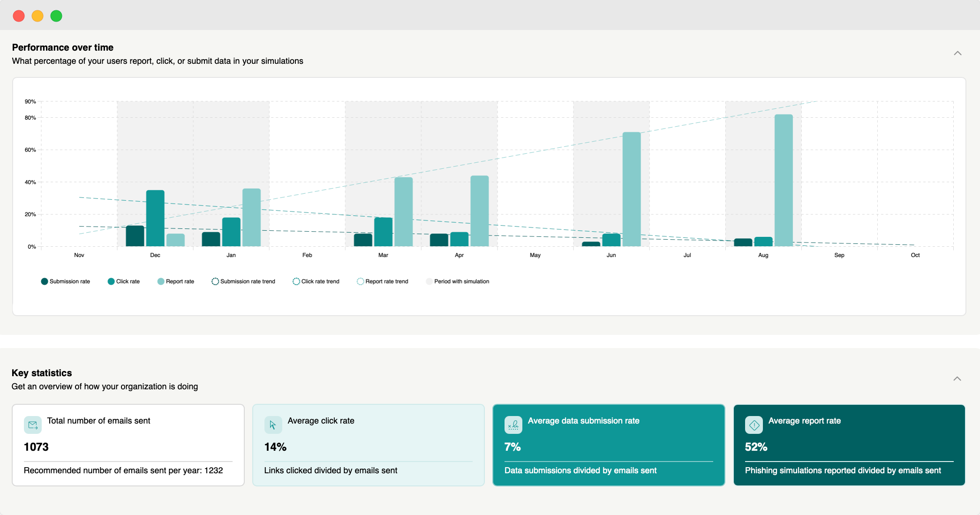Click the Total number of emails sent card

(x=128, y=445)
